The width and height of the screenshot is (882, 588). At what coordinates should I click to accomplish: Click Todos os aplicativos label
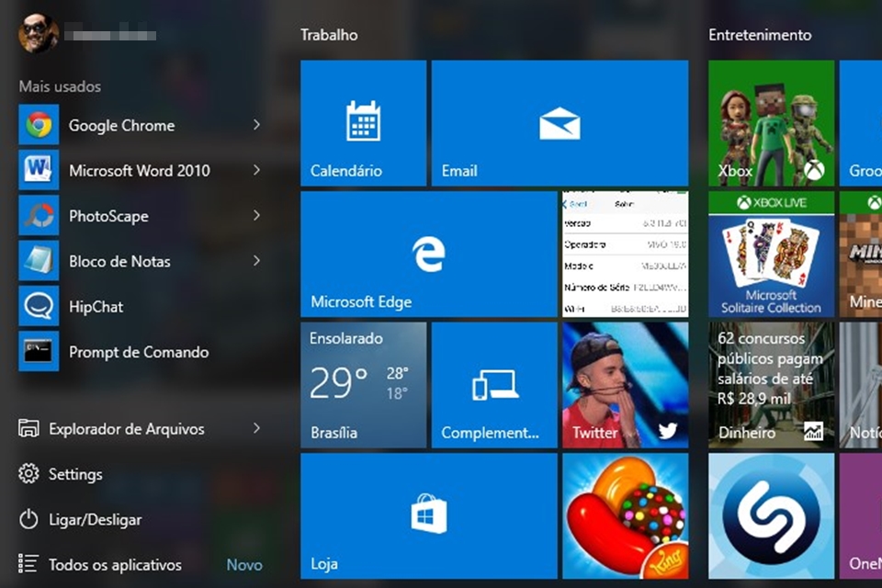pyautogui.click(x=116, y=565)
